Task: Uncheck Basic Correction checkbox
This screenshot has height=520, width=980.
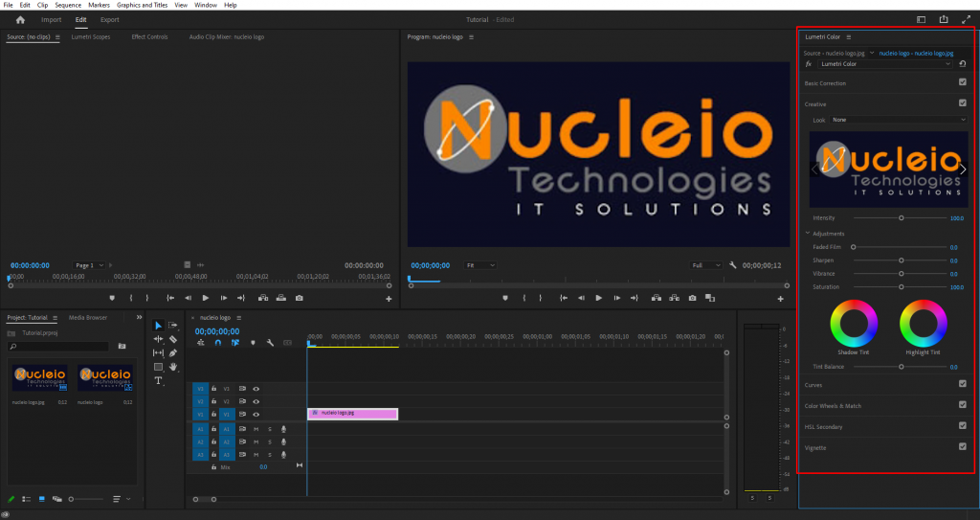Action: 963,82
